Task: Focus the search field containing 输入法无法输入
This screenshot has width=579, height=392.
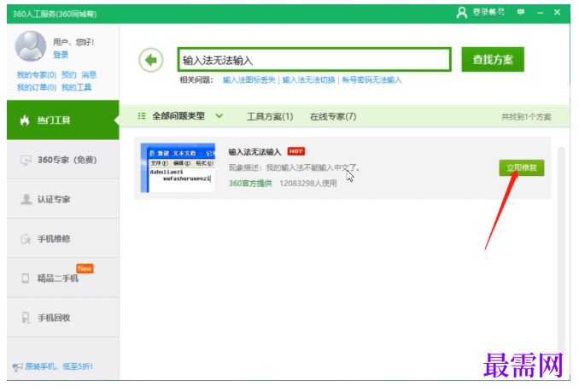Action: click(314, 60)
